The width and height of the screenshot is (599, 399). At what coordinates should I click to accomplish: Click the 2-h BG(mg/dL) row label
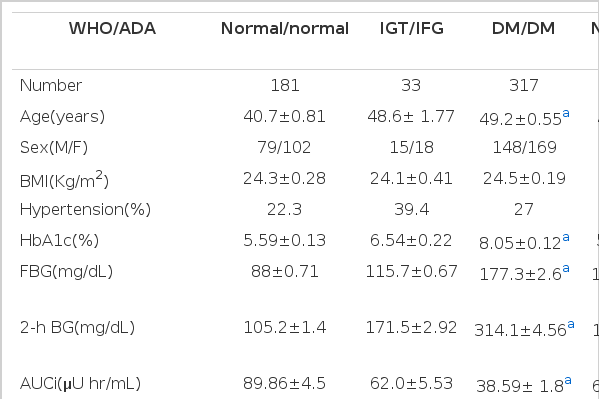(77, 328)
